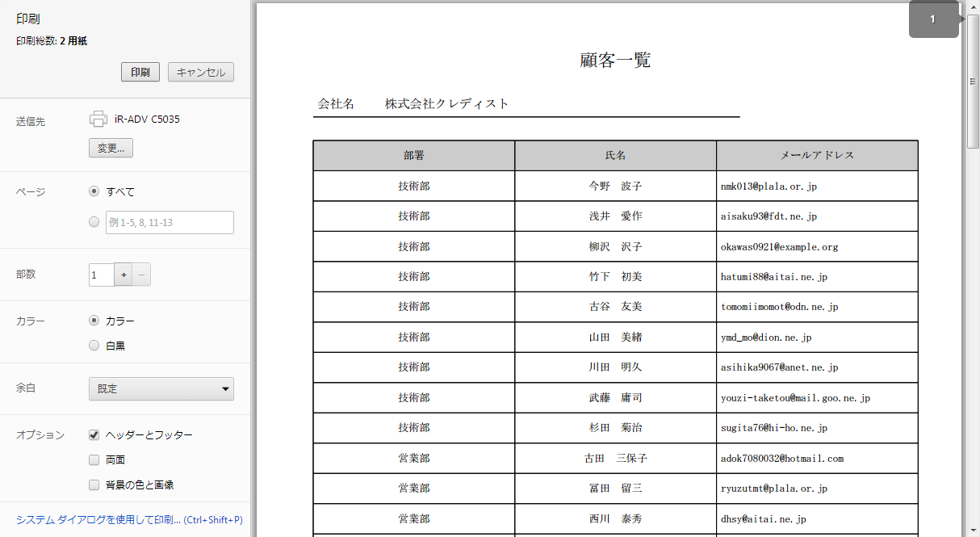
Task: Enable the 両面 duplex checkbox
Action: click(94, 460)
